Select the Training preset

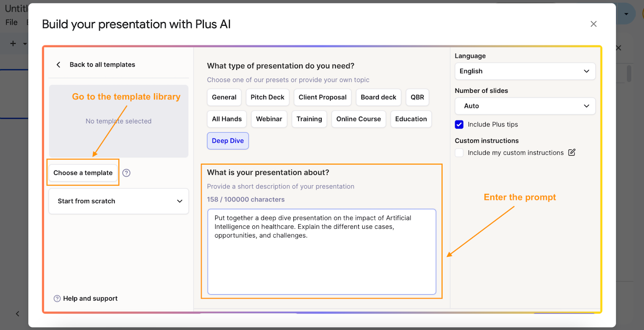point(309,119)
